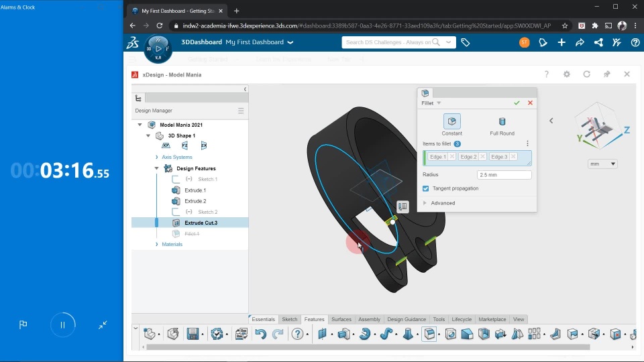Switch to the Sketch tab
644x362 pixels.
tap(290, 319)
